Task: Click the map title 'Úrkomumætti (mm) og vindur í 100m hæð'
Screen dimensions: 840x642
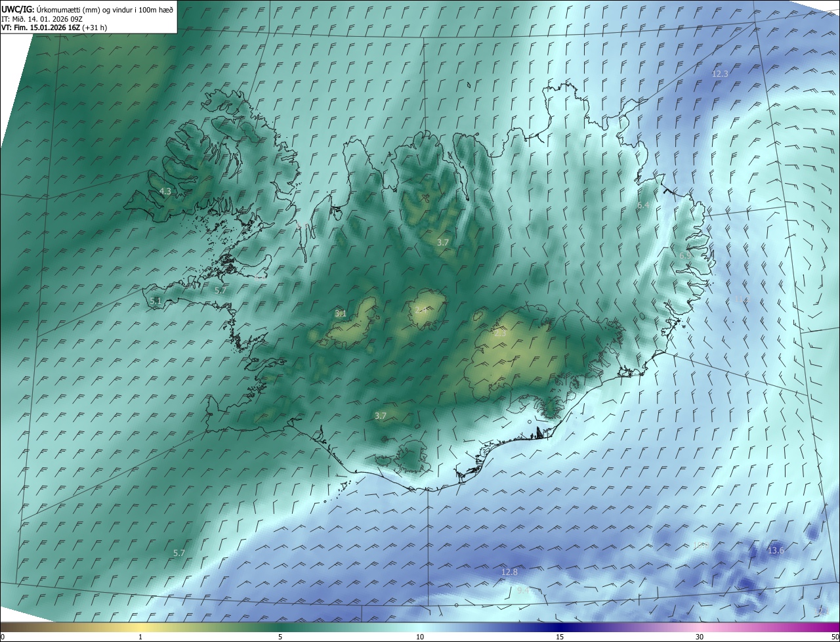Action: (104, 9)
